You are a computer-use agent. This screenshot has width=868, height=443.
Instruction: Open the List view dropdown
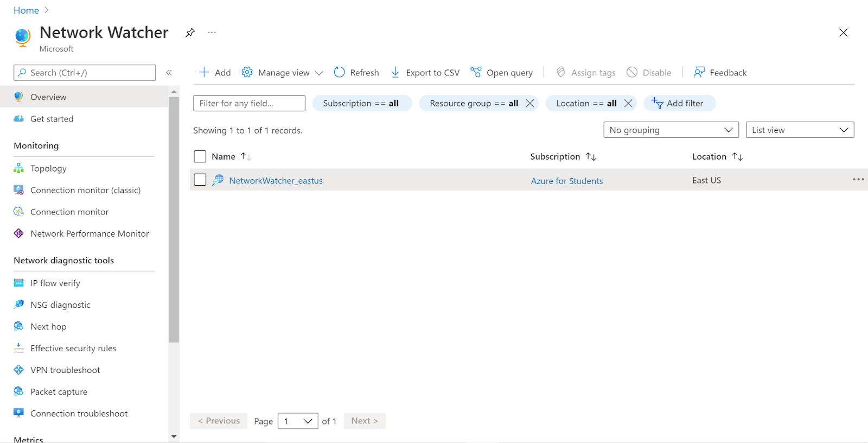(800, 130)
